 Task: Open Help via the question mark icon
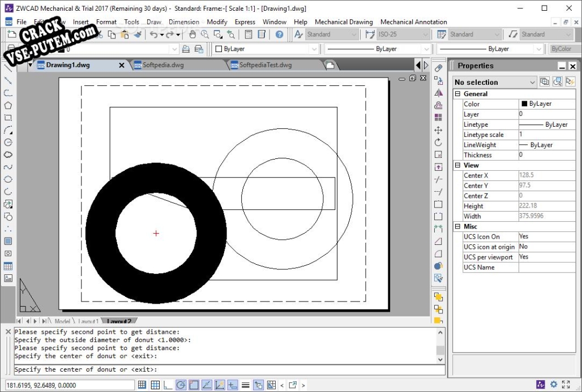[279, 35]
